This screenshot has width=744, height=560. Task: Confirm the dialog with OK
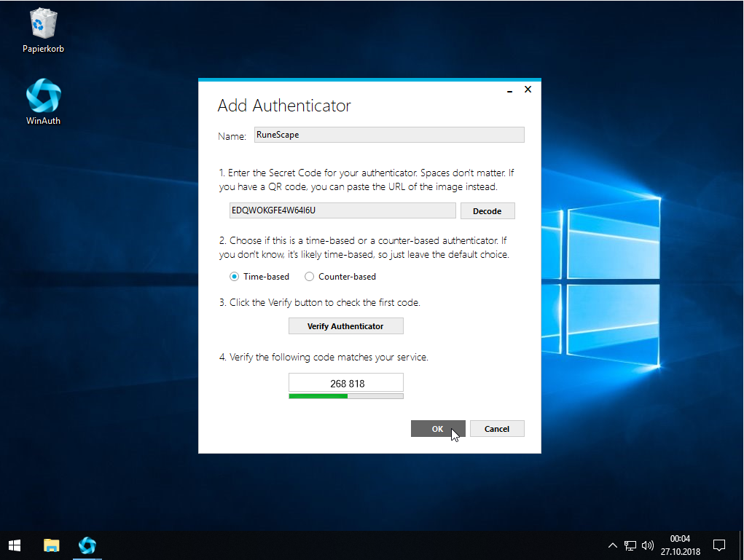[x=437, y=429]
